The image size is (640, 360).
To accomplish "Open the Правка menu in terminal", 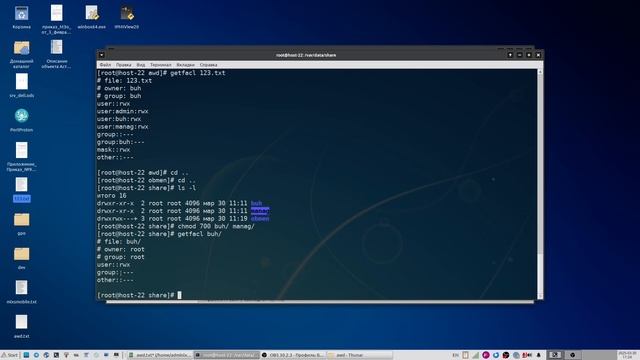I will tap(123, 65).
